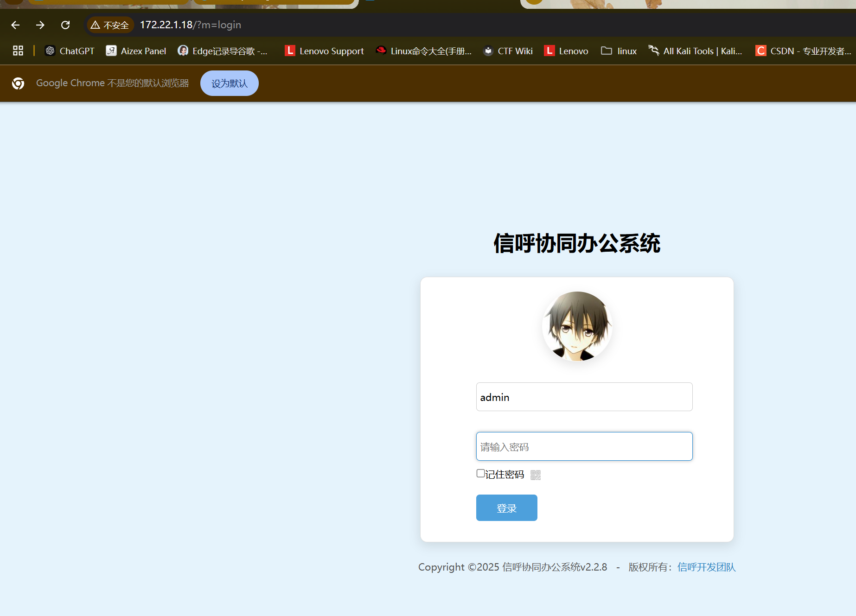Screen dimensions: 856x616
Task: Open the 信呼开发团队 link
Action: tap(706, 567)
